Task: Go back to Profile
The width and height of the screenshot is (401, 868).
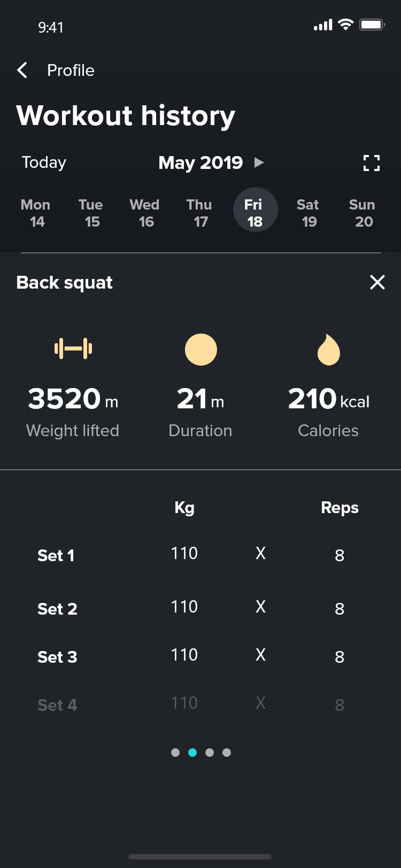Action: pos(71,70)
